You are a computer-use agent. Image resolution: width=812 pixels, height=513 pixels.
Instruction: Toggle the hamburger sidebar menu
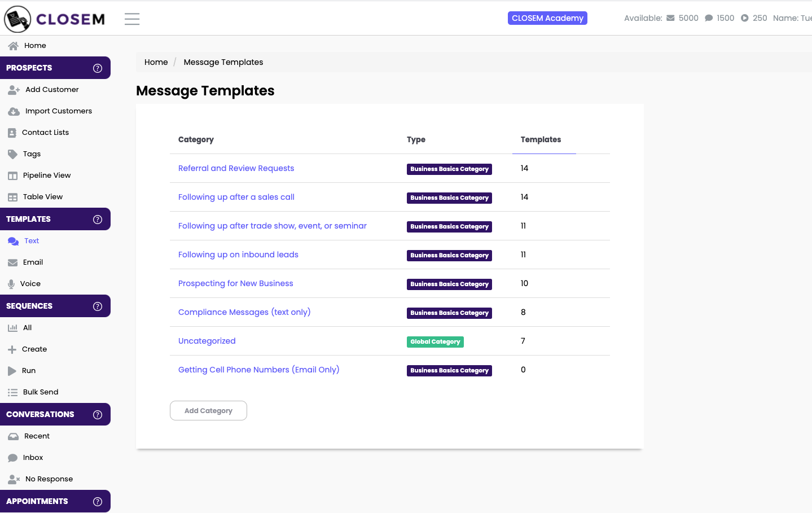[x=132, y=19]
